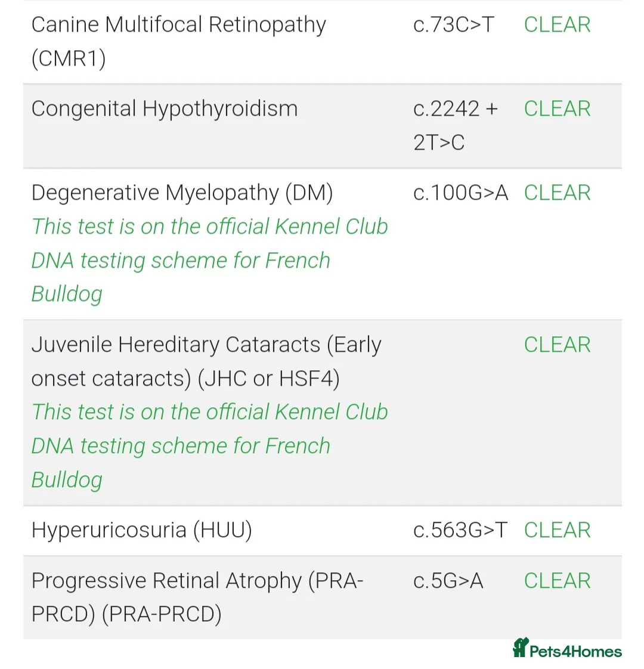Select Canine Multifocal Retinopathy (CMR1) test name
The width and height of the screenshot is (644, 669).
pos(178,42)
